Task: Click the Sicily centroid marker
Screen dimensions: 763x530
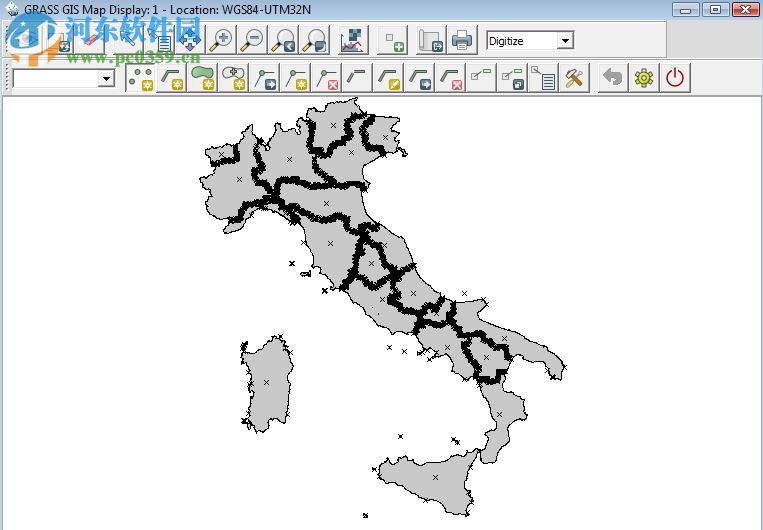Action: coord(435,477)
